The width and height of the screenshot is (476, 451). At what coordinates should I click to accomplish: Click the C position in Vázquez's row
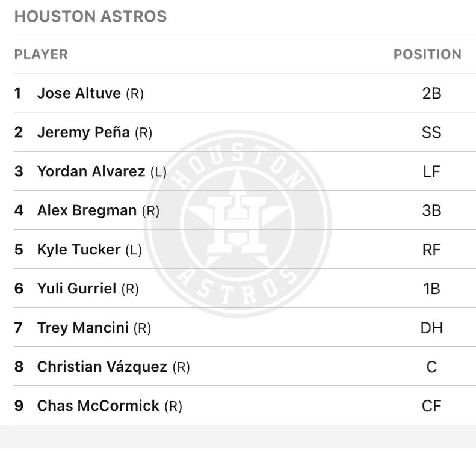[x=431, y=367]
